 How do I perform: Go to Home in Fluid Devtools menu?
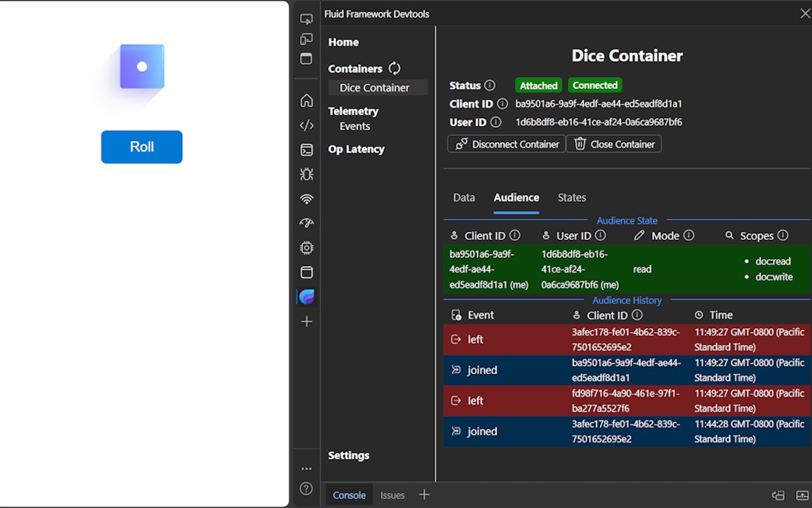tap(343, 42)
